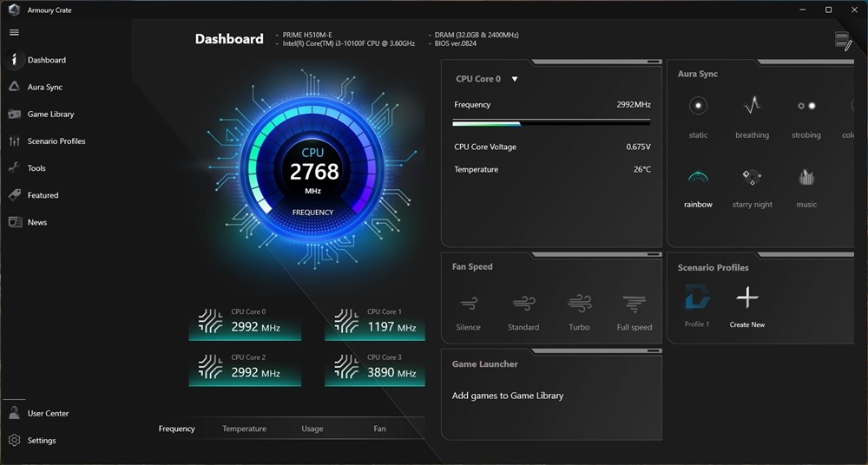Set fan speed to Full speed
Viewport: 868px width, 465px height.
click(635, 305)
